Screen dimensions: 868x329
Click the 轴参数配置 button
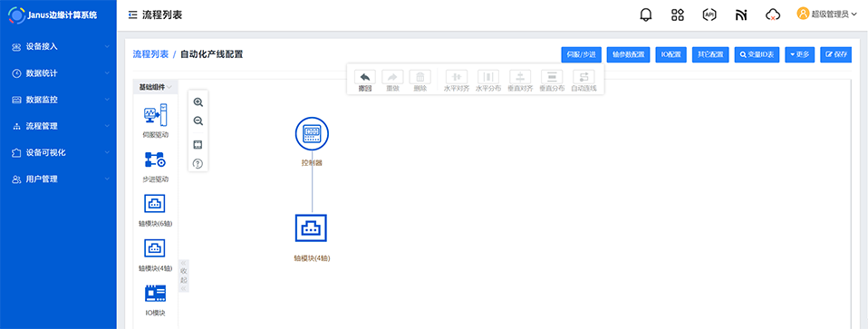[628, 54]
